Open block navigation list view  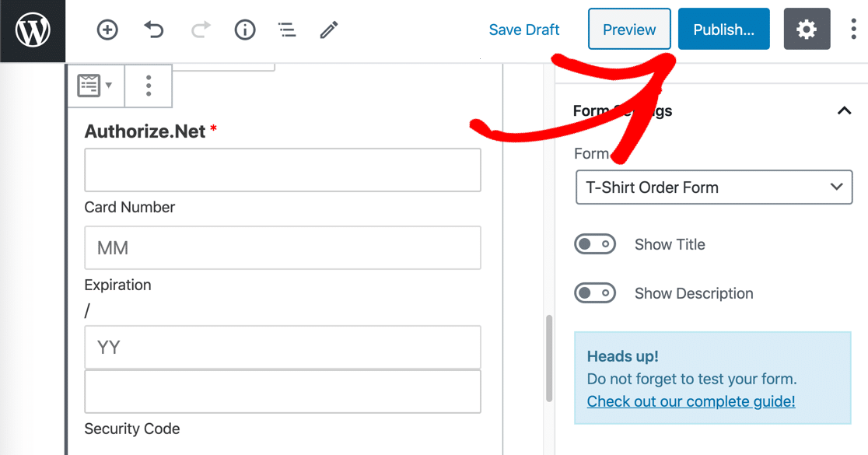click(287, 30)
